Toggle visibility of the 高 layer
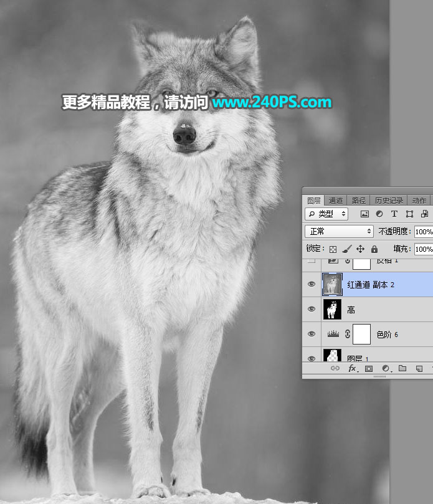433x504 pixels. 312,309
